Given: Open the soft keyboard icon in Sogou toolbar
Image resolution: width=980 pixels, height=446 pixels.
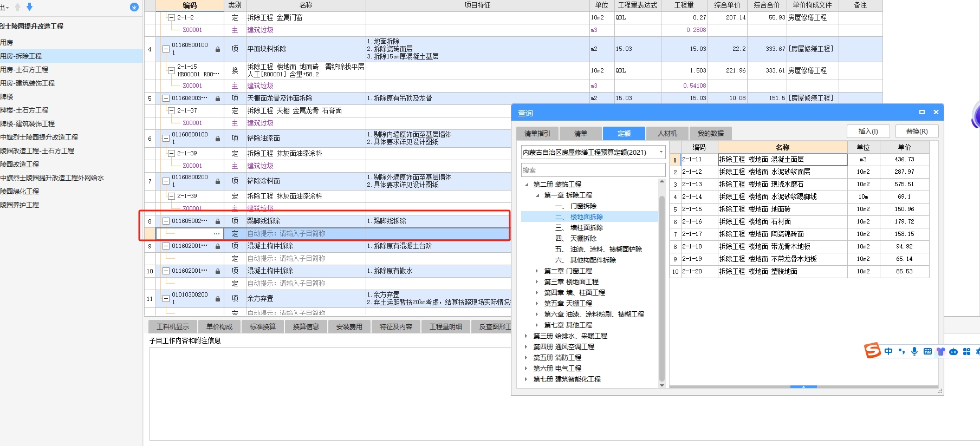Looking at the screenshot, I should click(x=927, y=351).
